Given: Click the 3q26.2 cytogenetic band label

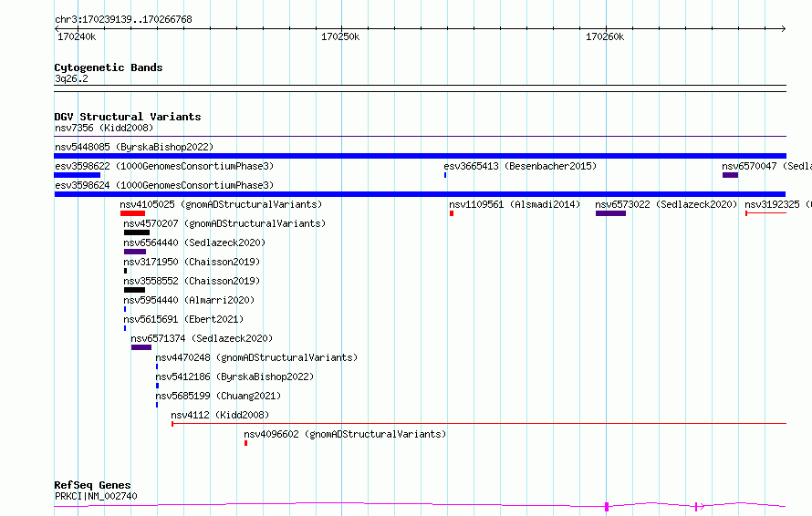Looking at the screenshot, I should click(x=71, y=78).
